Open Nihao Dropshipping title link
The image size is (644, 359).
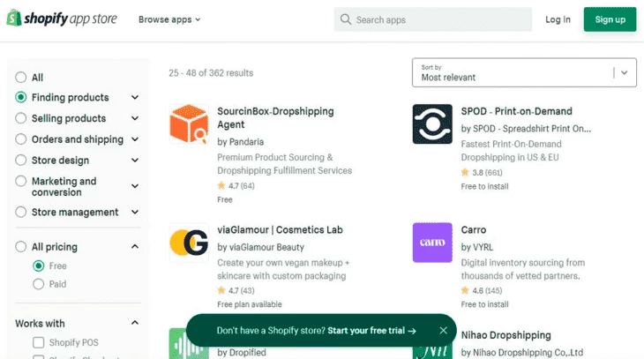(x=505, y=335)
